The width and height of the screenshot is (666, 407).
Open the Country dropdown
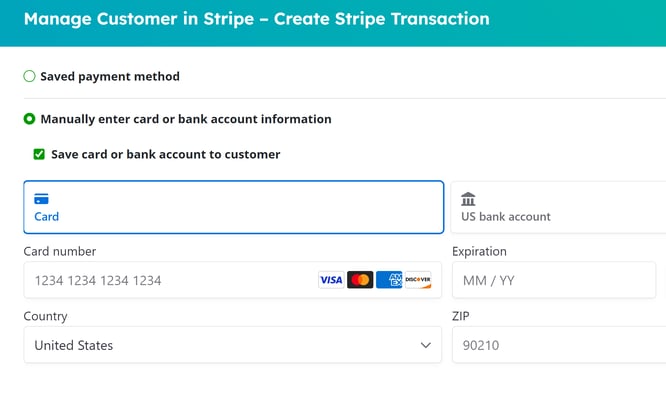click(x=233, y=345)
